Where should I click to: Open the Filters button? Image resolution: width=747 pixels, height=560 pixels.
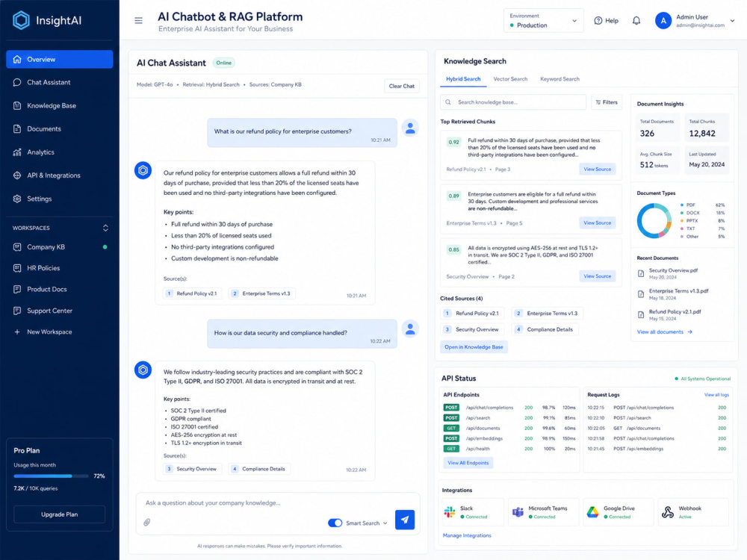tap(607, 102)
